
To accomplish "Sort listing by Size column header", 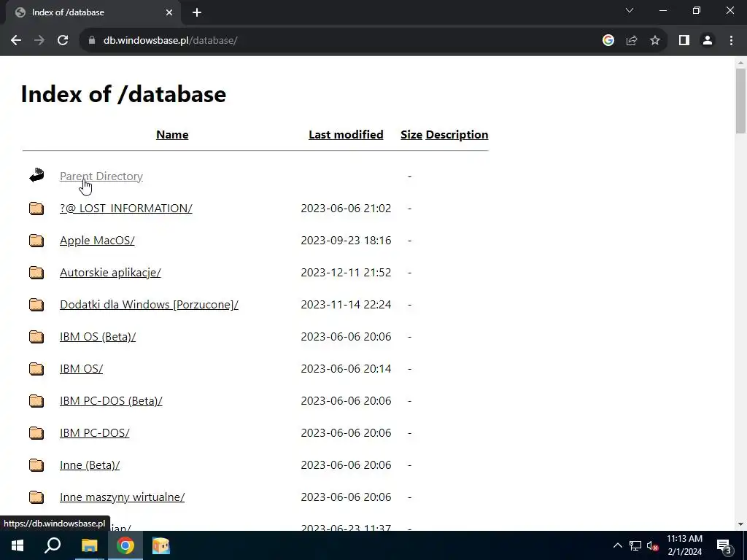I will coord(411,135).
